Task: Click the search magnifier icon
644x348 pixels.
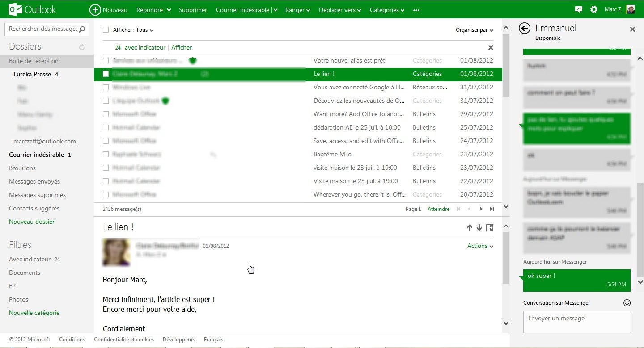Action: coord(82,29)
